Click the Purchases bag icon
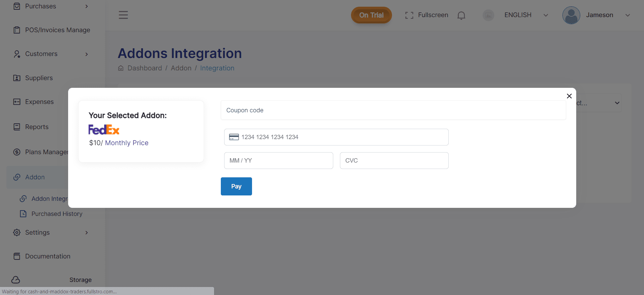 tap(17, 6)
